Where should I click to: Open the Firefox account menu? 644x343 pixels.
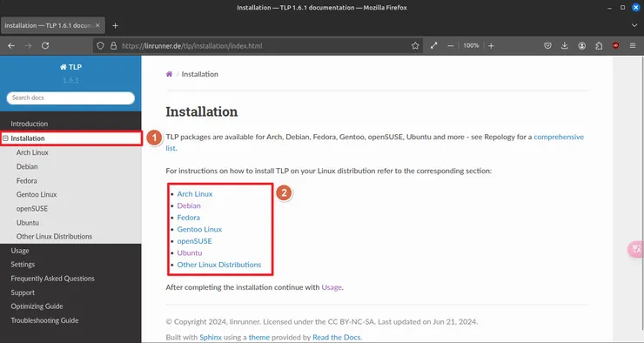[x=582, y=45]
